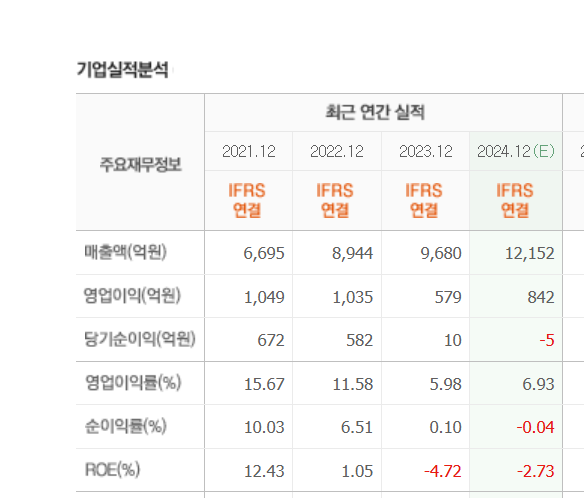Select the red net margin value -0.04
Image resolution: width=584 pixels, height=498 pixels.
536,427
